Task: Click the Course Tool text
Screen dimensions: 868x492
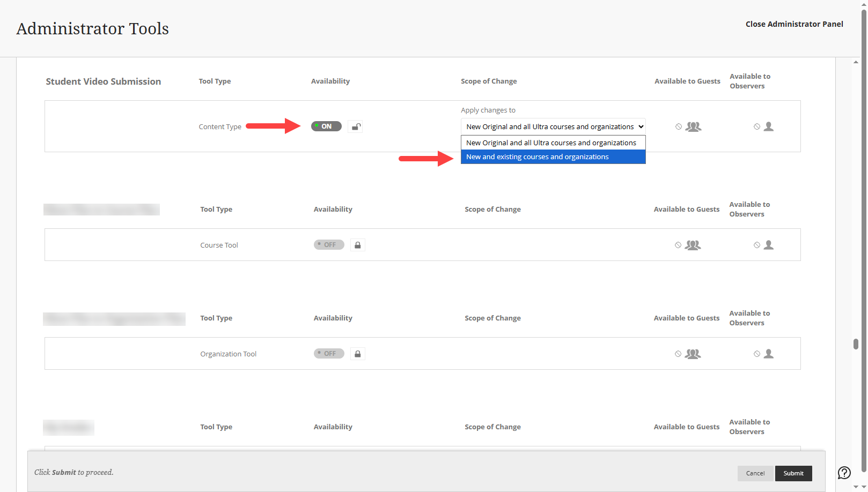Action: pyautogui.click(x=219, y=245)
